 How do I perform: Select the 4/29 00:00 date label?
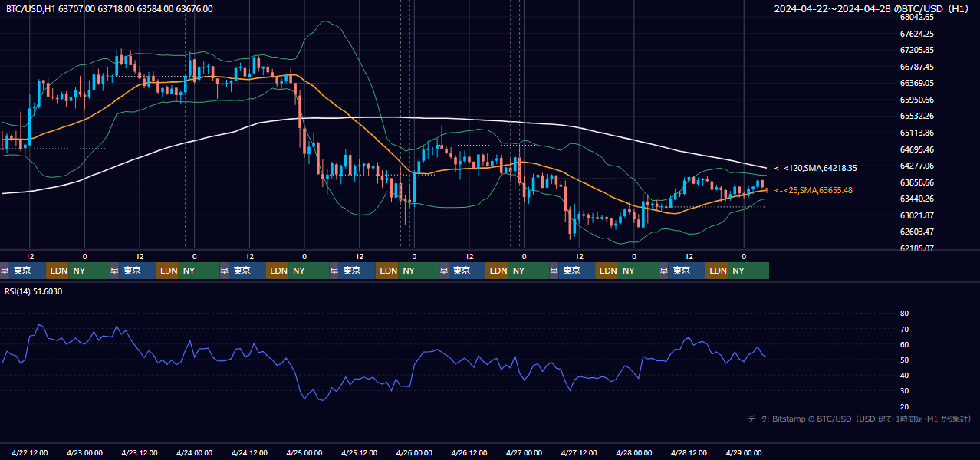pyautogui.click(x=744, y=452)
